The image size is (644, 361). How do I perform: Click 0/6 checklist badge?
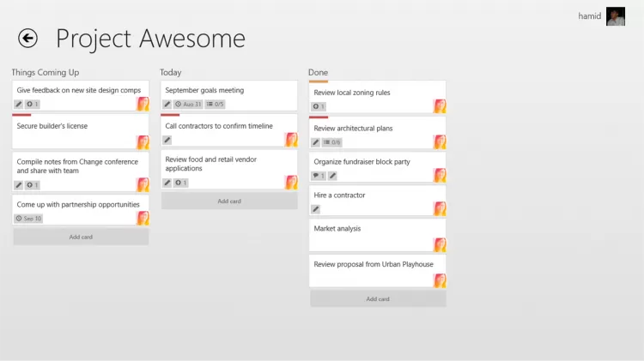[331, 142]
